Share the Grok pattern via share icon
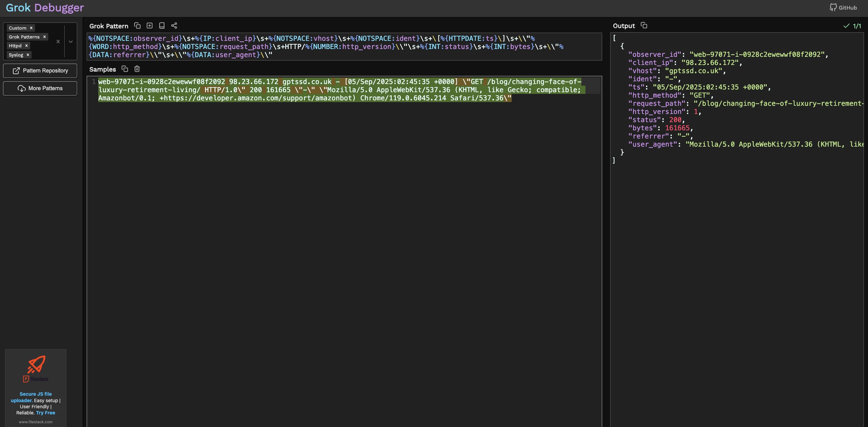This screenshot has width=868, height=427. coord(174,26)
